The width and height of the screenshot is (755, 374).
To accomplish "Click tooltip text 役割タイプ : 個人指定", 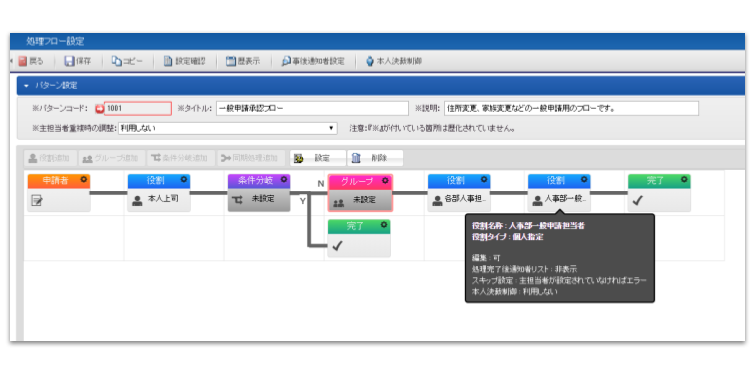I will click(x=508, y=237).
